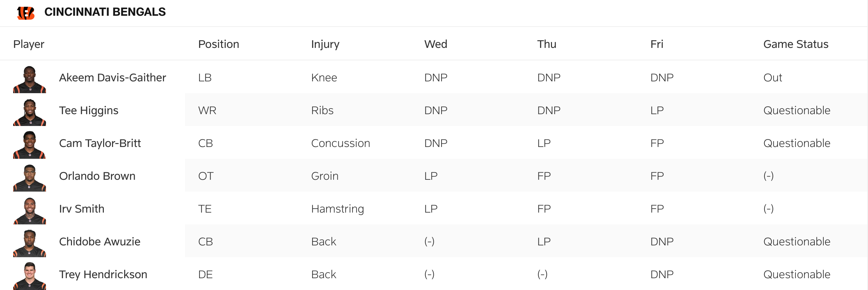Open Irv Smith's headshot thumbnail
Image resolution: width=868 pixels, height=290 pixels.
point(30,211)
